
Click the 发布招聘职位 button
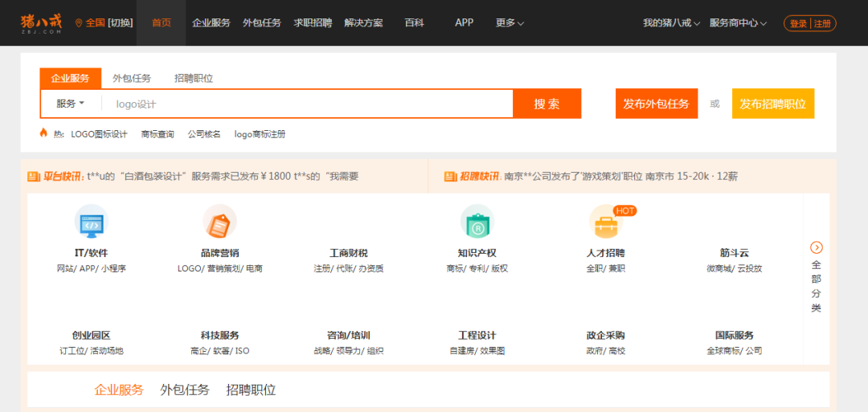(x=773, y=104)
